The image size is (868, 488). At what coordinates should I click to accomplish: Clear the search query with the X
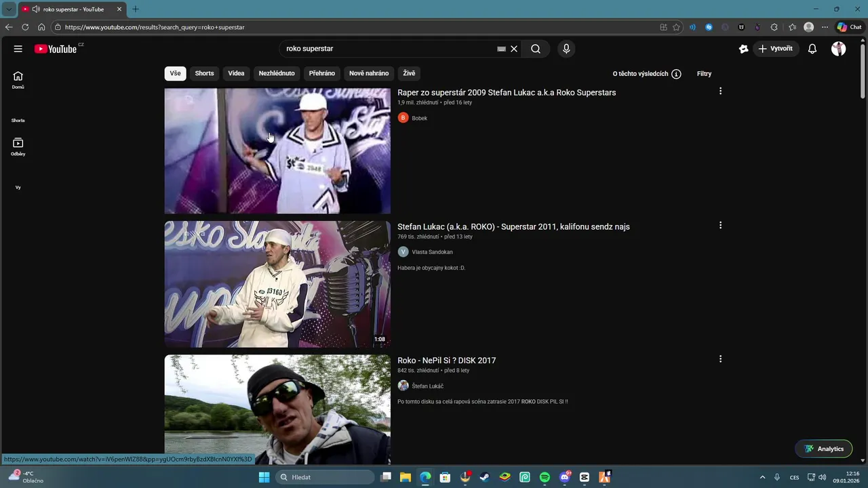(x=514, y=49)
